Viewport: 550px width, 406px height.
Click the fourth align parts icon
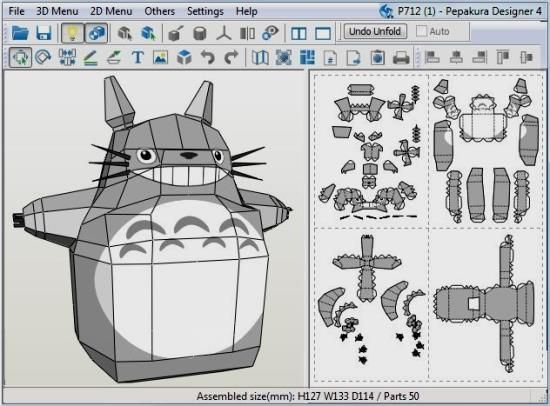(503, 57)
